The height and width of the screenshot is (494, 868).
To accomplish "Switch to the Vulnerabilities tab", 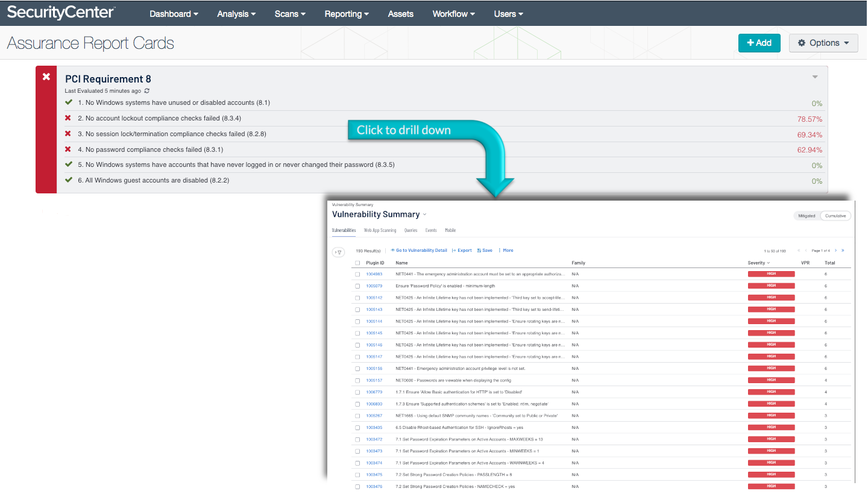I will click(344, 231).
